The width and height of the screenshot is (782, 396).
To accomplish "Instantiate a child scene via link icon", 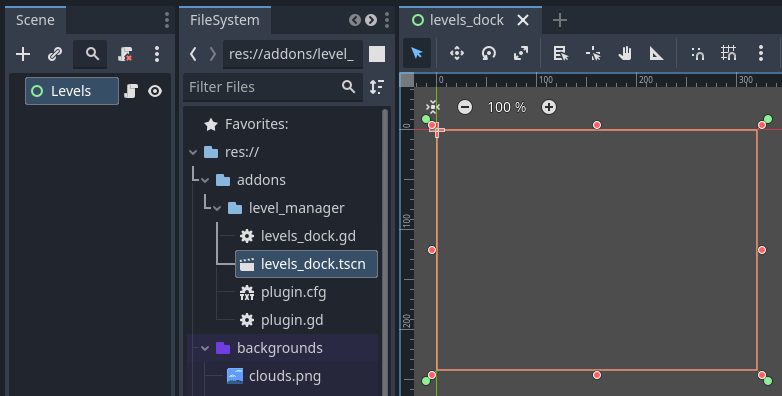I will point(55,54).
